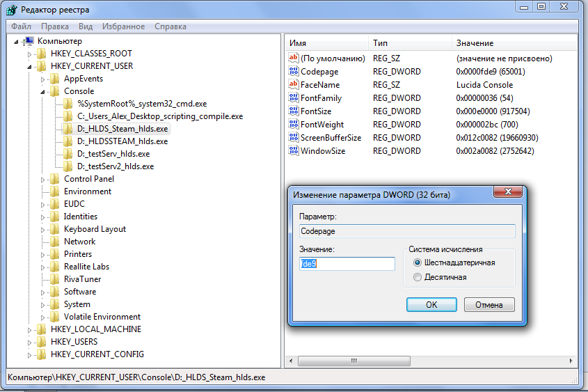The height and width of the screenshot is (392, 588).
Task: Click the horizontal scrollbar thumb
Action: [354, 361]
